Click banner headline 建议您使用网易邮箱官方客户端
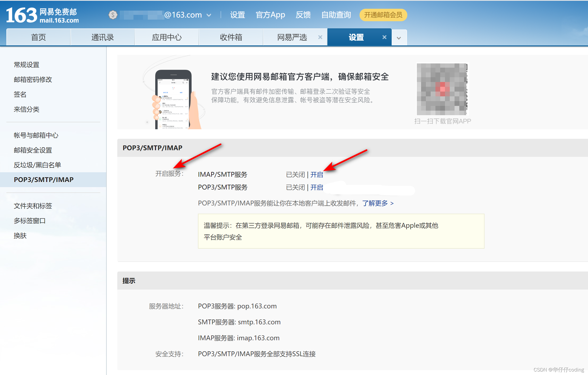The image size is (588, 375). point(300,77)
